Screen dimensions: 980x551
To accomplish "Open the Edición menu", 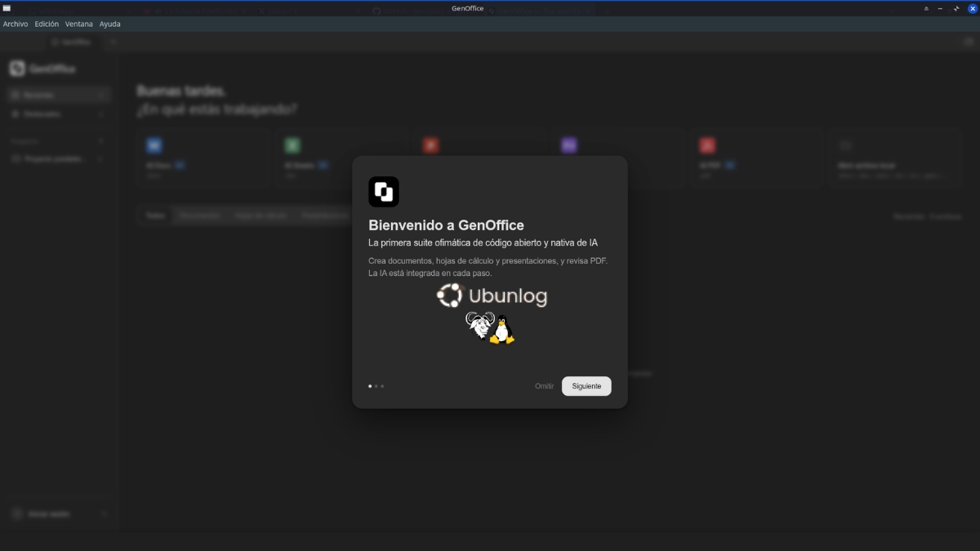I will 47,24.
